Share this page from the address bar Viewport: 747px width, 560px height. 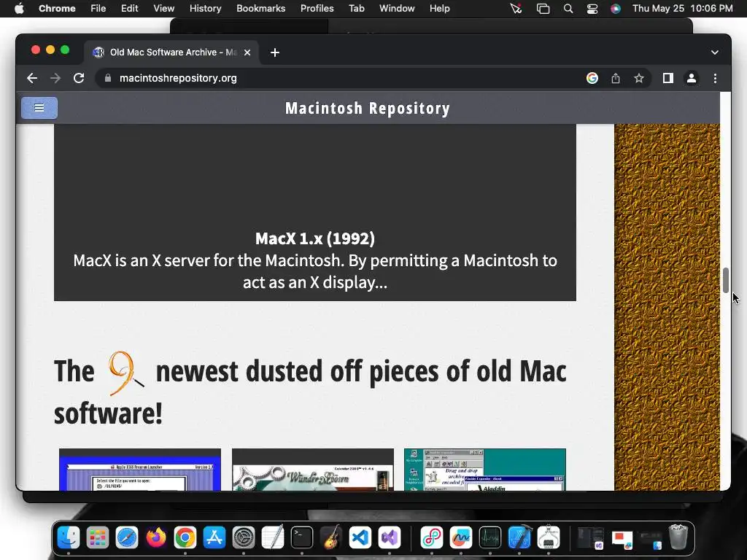coord(616,78)
